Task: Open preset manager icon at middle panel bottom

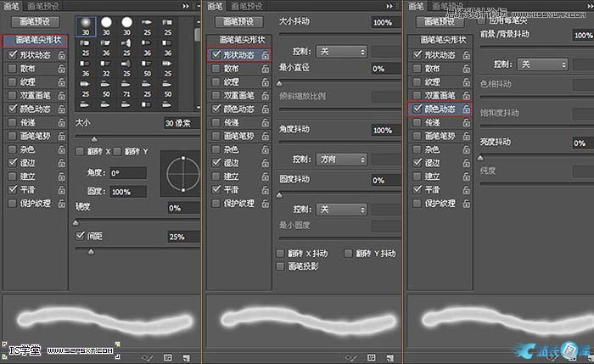Action: click(371, 357)
